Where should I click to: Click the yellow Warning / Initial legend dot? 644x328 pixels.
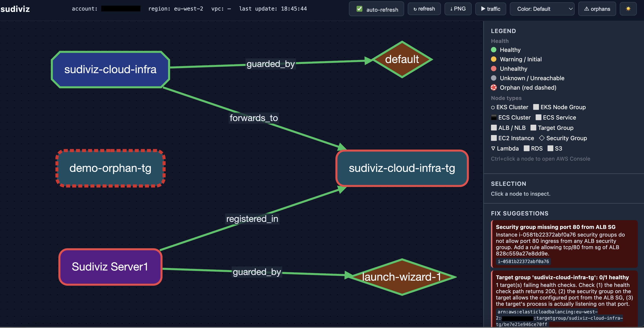[493, 59]
